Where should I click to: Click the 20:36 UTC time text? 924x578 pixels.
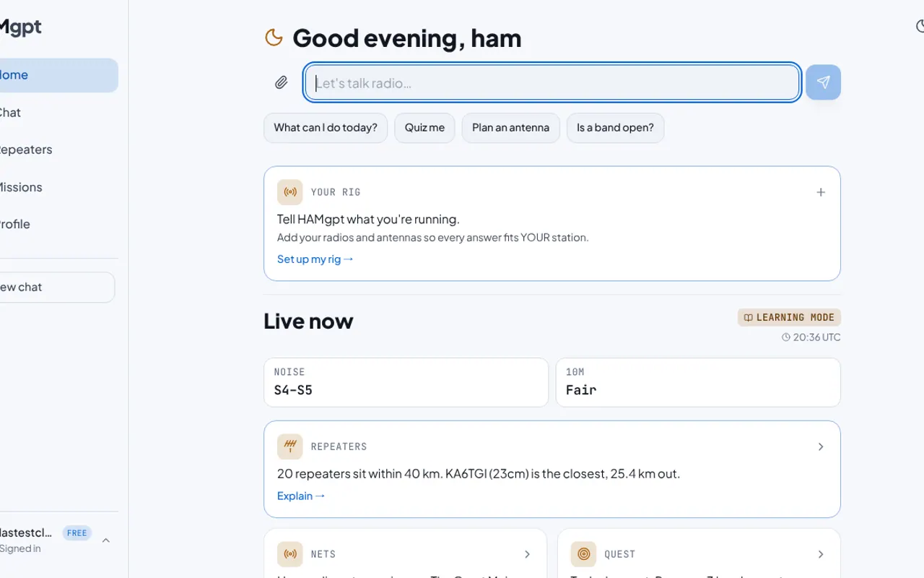tap(816, 337)
